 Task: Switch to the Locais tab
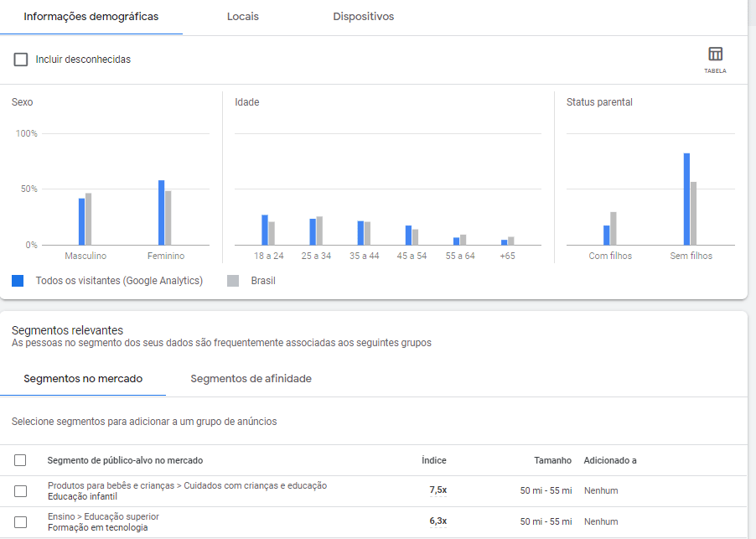coord(242,17)
